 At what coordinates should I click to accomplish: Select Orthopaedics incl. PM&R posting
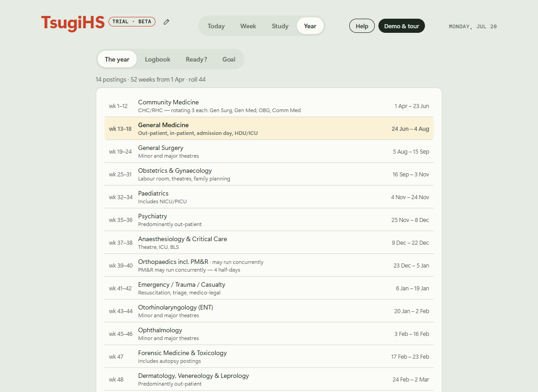[269, 265]
